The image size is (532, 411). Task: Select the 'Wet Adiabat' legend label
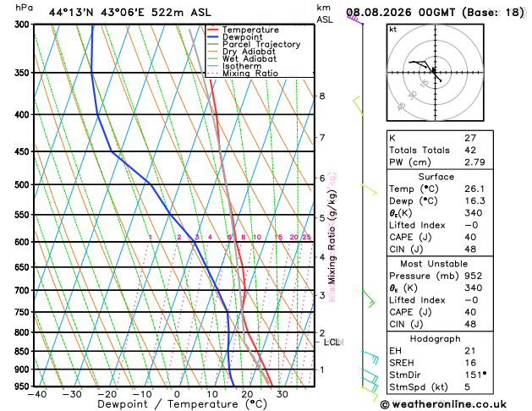[250, 58]
